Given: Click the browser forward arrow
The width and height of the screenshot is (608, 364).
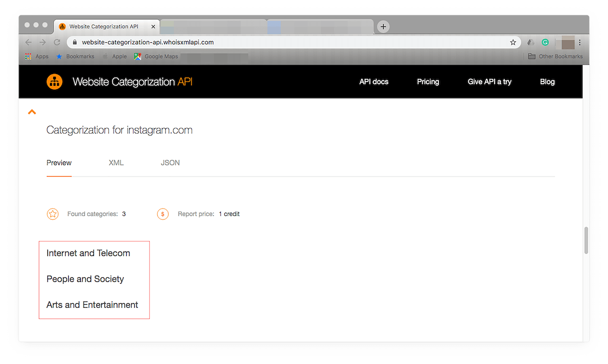Looking at the screenshot, I should pos(43,42).
